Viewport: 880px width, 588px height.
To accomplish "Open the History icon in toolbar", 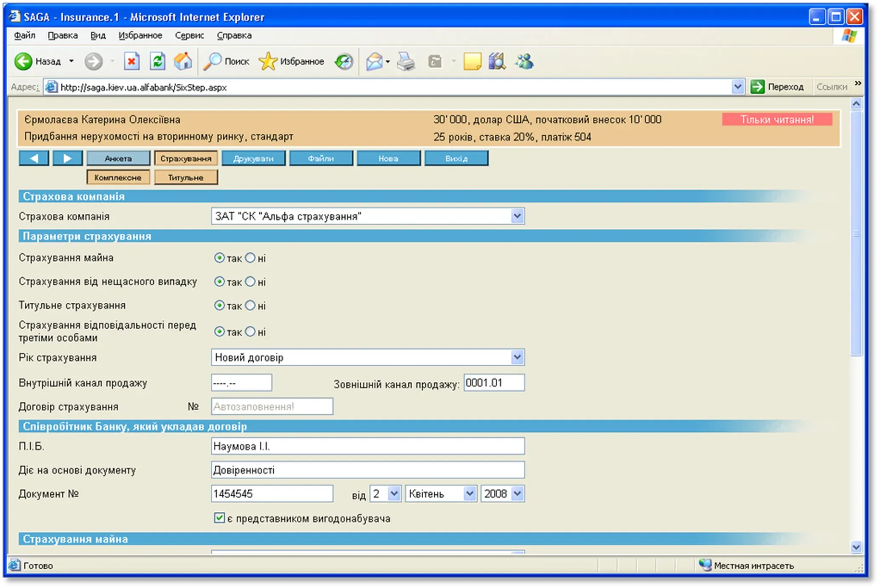I will [344, 62].
